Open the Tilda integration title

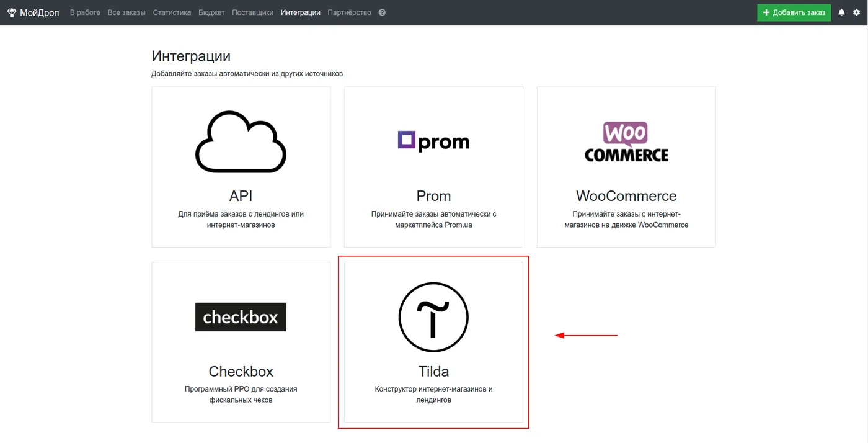[433, 372]
